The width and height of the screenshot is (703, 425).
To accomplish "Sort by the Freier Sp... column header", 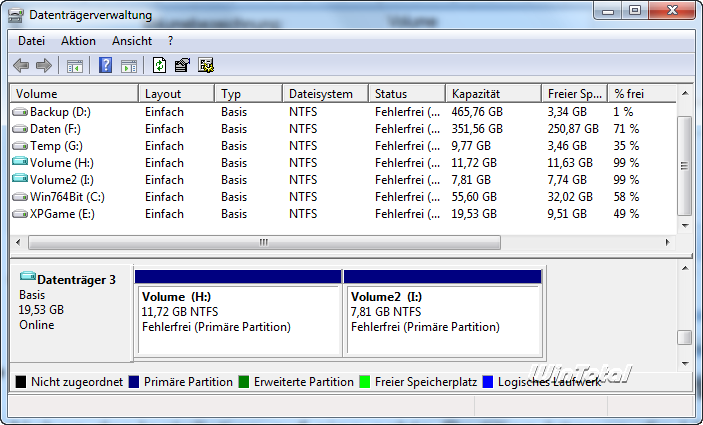I will tap(575, 94).
